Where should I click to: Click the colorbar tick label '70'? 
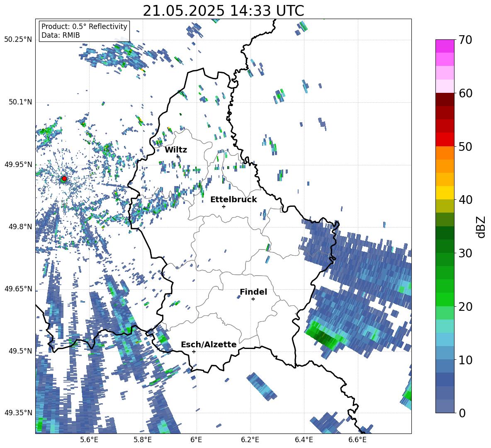coord(465,40)
